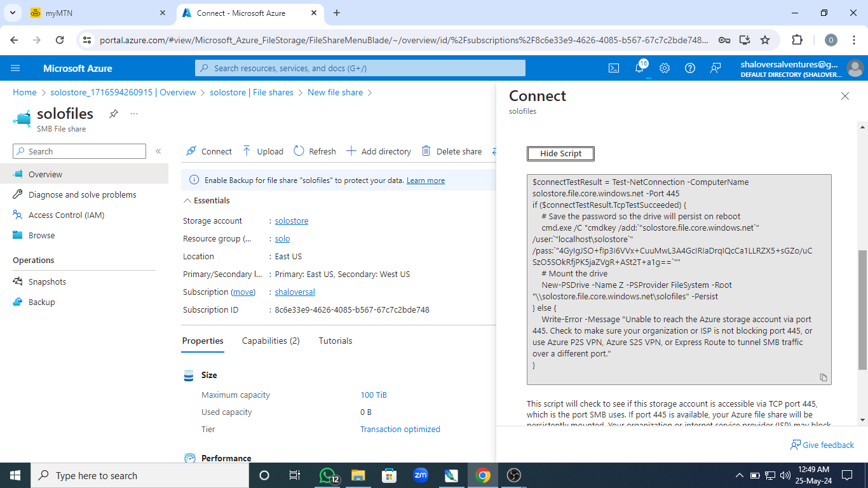Image resolution: width=868 pixels, height=488 pixels.
Task: Open the feedback icon in the top bar
Action: pyautogui.click(x=715, y=68)
